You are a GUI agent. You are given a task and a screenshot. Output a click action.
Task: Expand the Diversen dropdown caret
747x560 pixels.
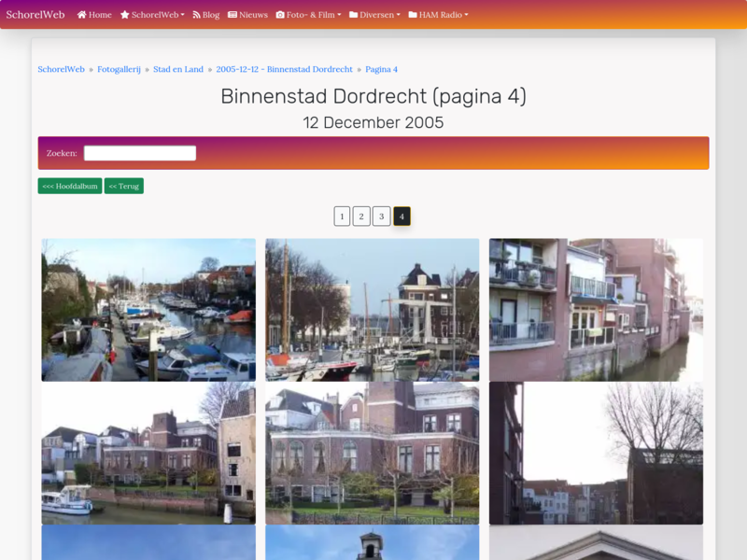click(399, 15)
